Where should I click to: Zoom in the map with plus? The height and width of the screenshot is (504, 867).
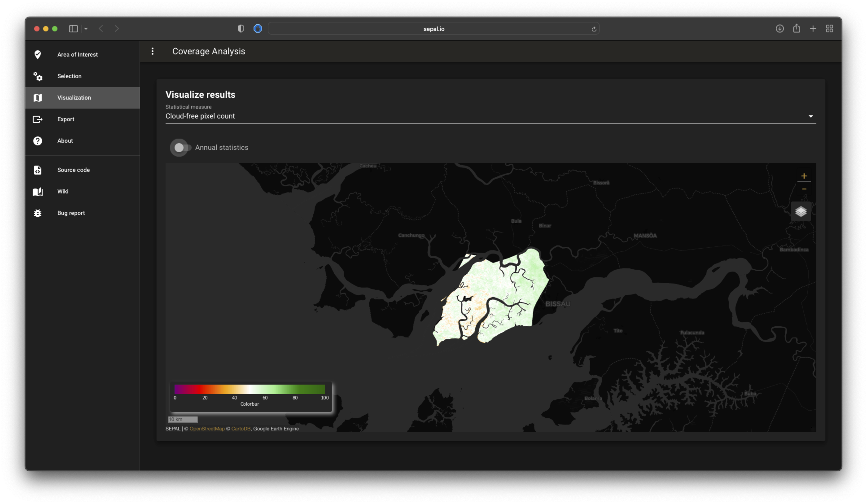coord(804,176)
